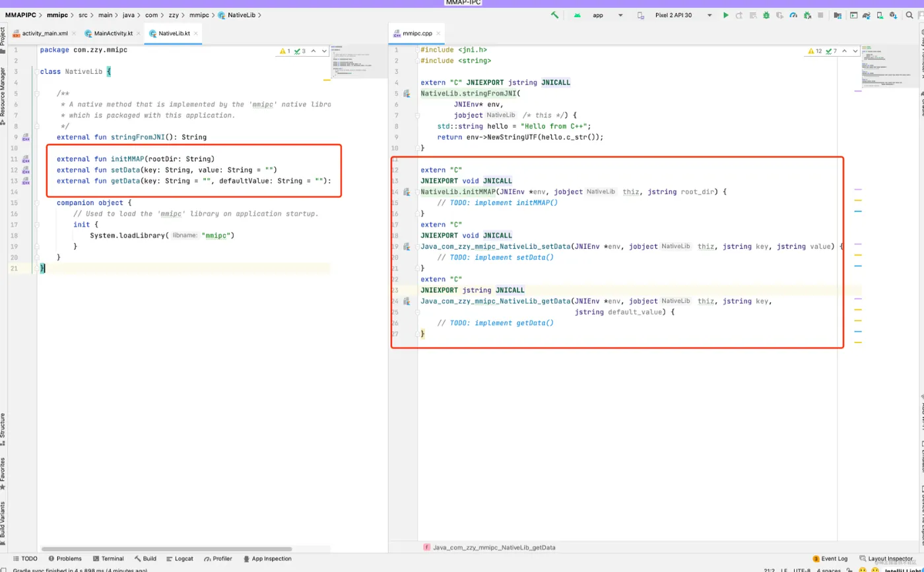Click the Make Project hammer icon
924x572 pixels.
(555, 15)
